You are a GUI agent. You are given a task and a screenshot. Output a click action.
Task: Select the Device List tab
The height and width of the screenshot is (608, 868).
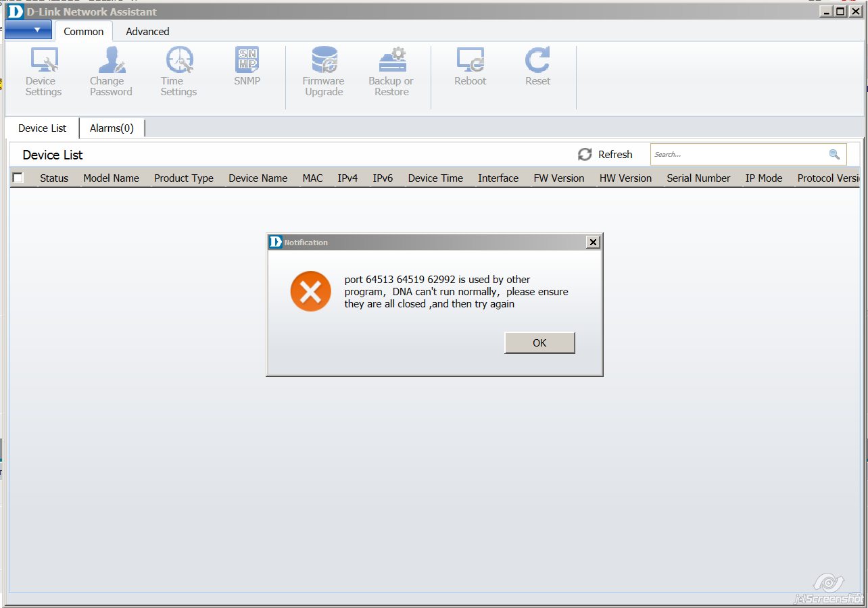[43, 128]
